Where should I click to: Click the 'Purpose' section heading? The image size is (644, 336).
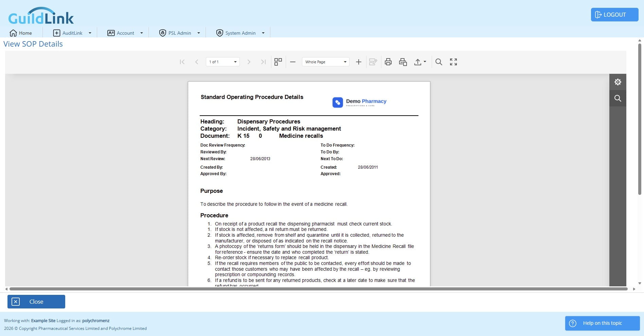coord(212,191)
